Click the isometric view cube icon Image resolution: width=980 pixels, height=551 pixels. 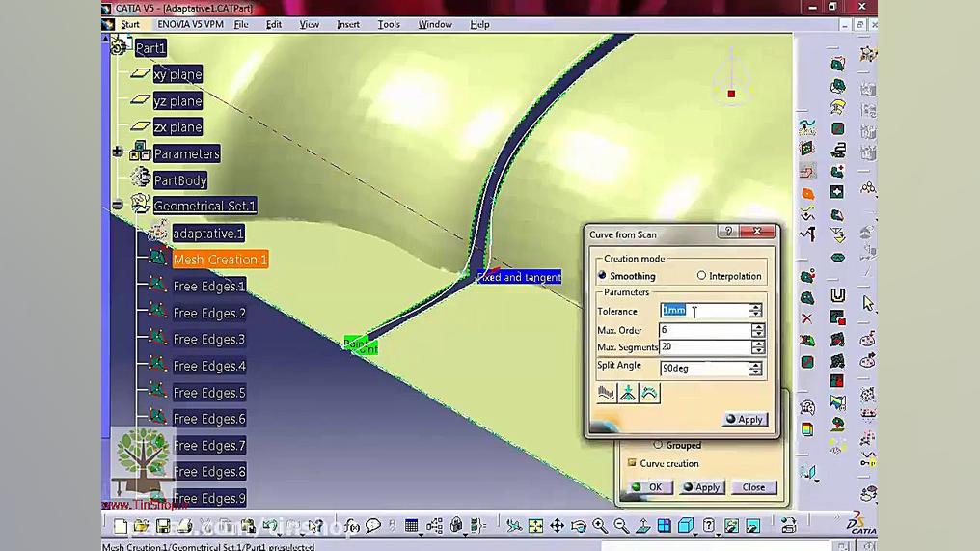[x=686, y=526]
